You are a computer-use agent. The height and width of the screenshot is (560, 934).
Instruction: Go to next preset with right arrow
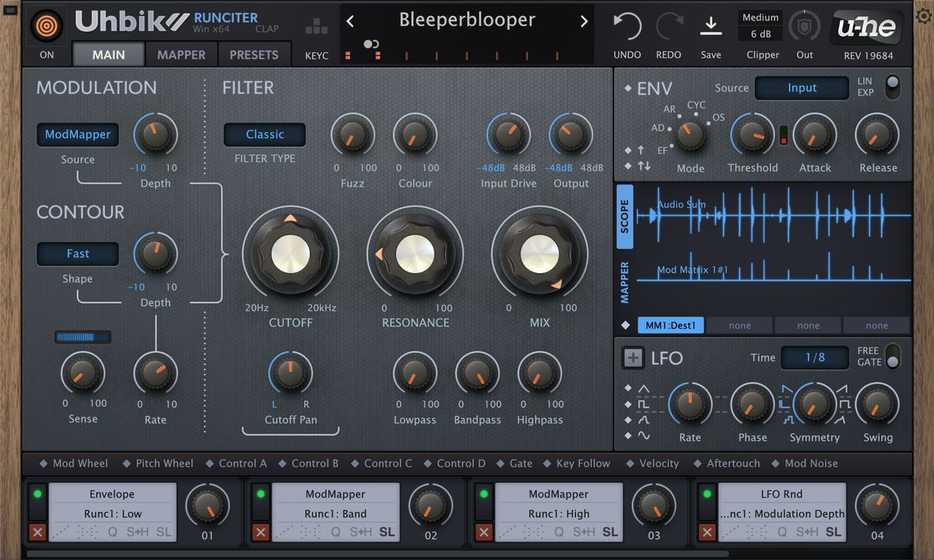(584, 21)
